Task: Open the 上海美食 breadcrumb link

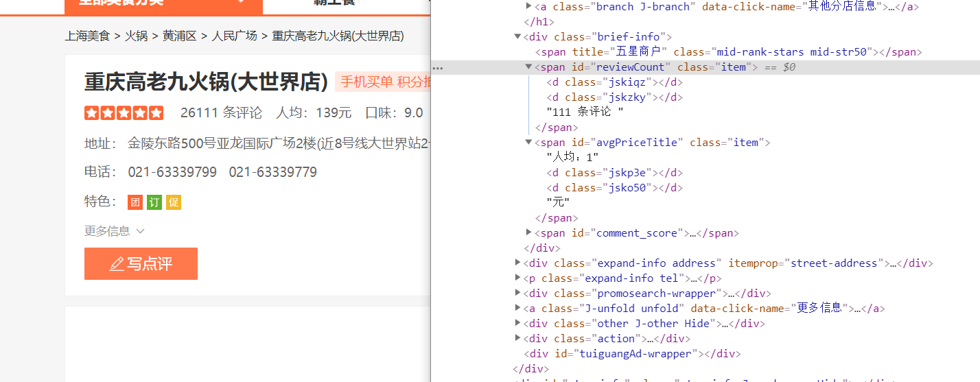Action: click(87, 36)
